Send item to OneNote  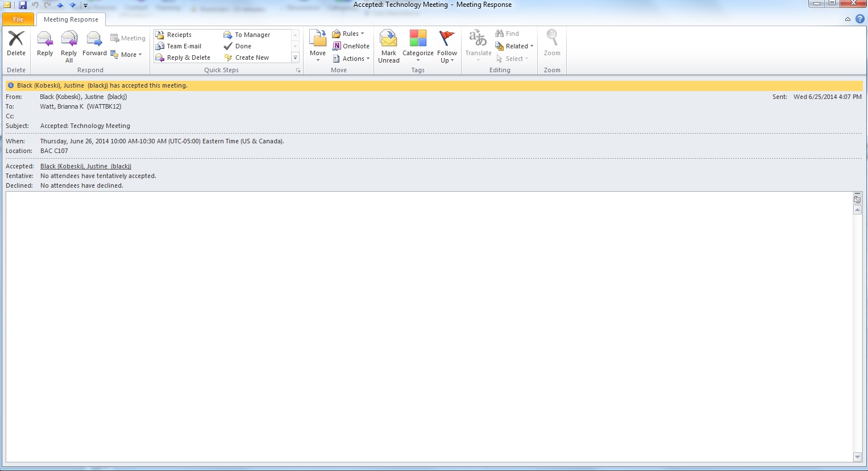(x=351, y=46)
